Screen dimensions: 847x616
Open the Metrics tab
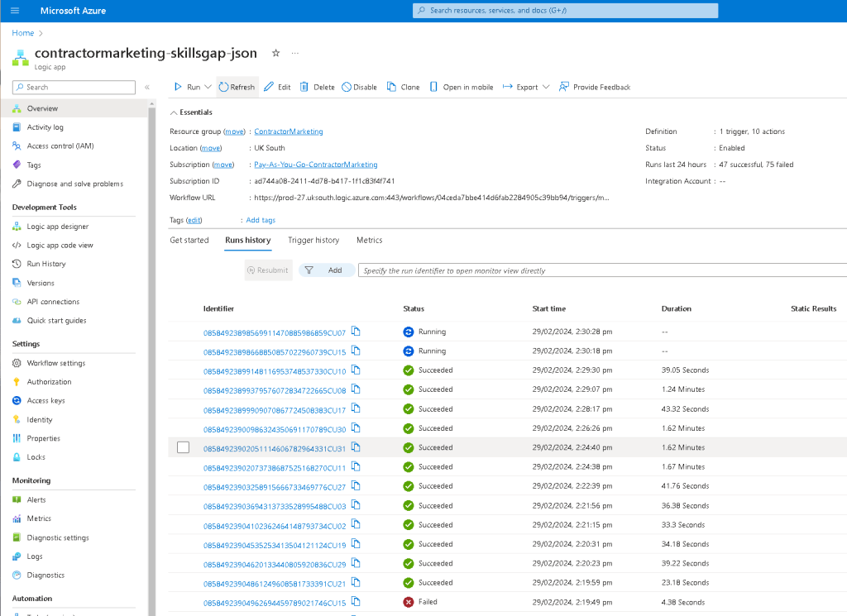(x=370, y=241)
